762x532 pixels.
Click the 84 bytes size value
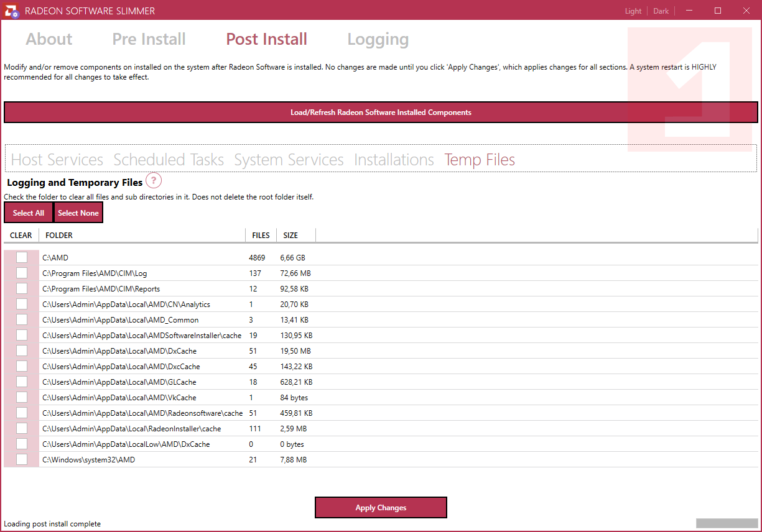pyautogui.click(x=294, y=398)
